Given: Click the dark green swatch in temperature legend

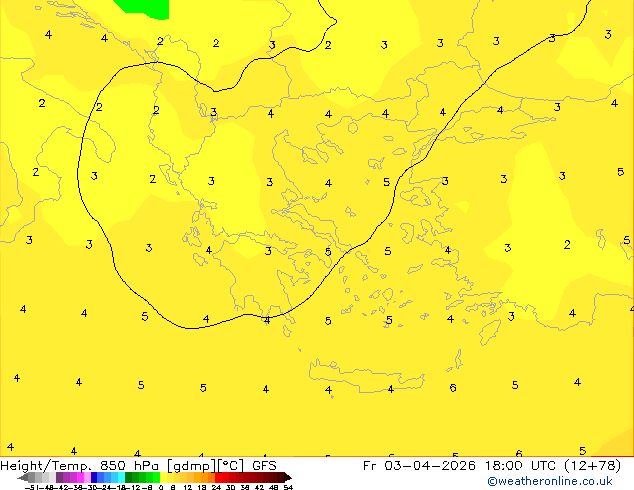Looking at the screenshot, I should [129, 477].
